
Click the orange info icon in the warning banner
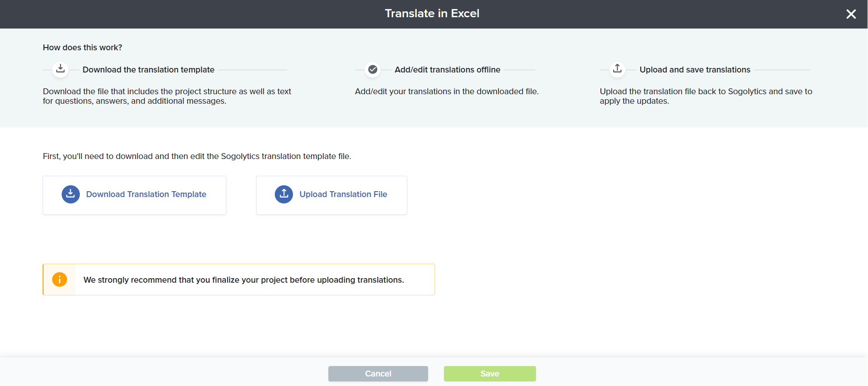[59, 279]
